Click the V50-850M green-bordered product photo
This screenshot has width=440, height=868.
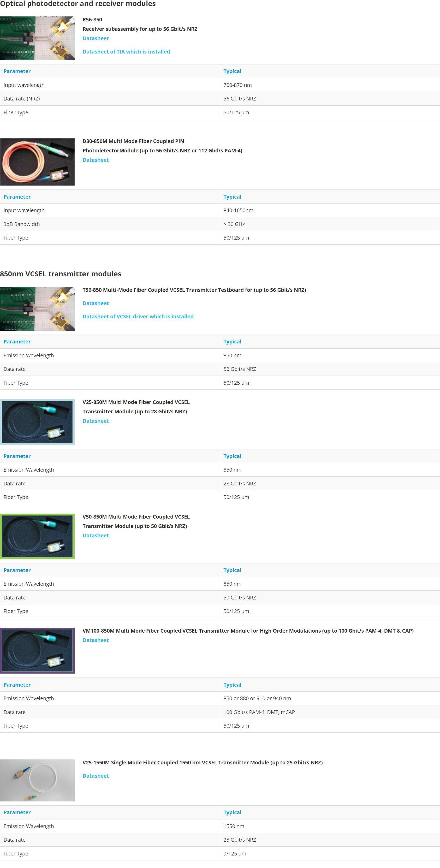(x=37, y=536)
